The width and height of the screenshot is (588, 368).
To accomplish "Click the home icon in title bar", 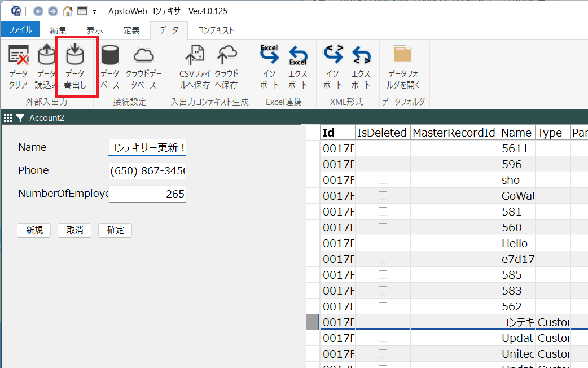I will tap(68, 11).
